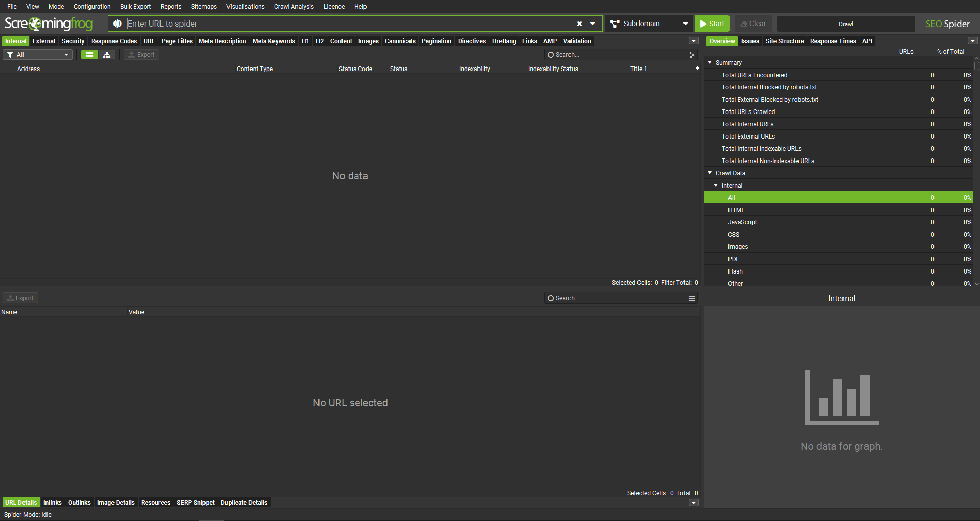
Task: Click the Enter URL to spider field
Action: tap(348, 24)
